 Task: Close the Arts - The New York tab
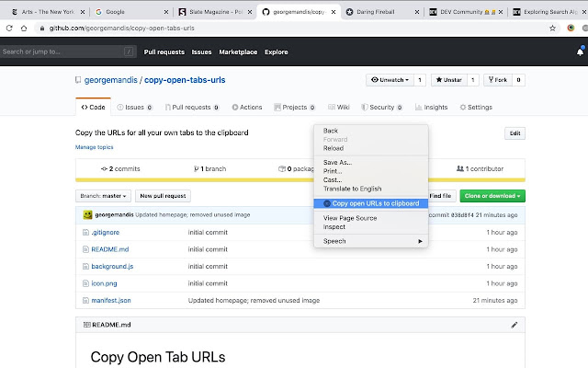(x=83, y=12)
